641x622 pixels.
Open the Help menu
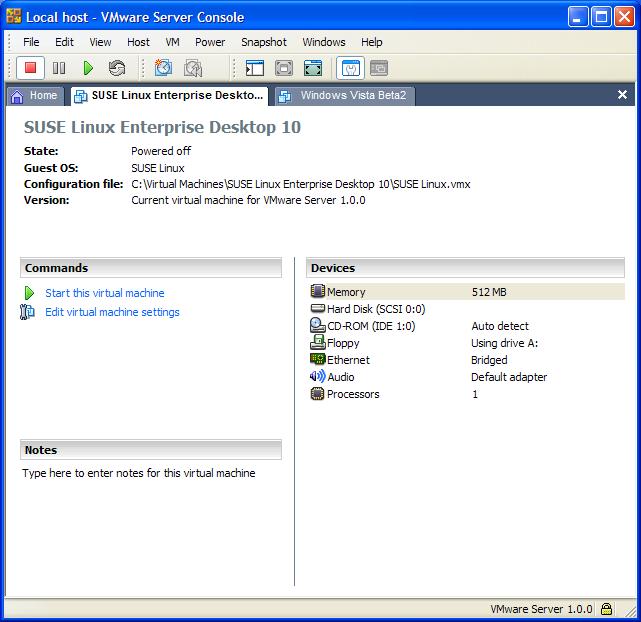coord(372,42)
